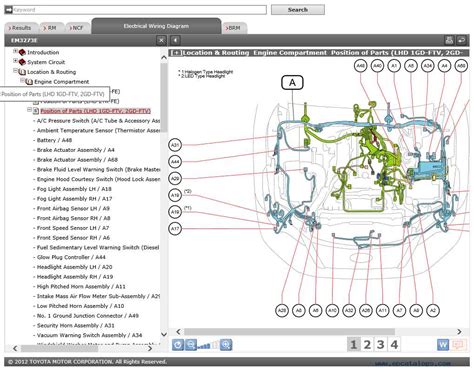Viewport: 474px width, 371px height.
Task: Click the System Circuit book icon
Action: click(22, 62)
